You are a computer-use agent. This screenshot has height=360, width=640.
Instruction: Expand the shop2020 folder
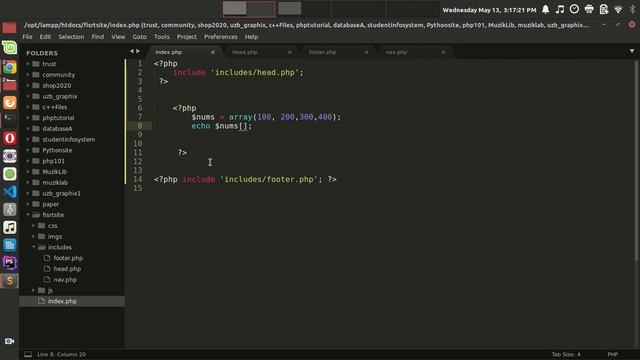28,85
